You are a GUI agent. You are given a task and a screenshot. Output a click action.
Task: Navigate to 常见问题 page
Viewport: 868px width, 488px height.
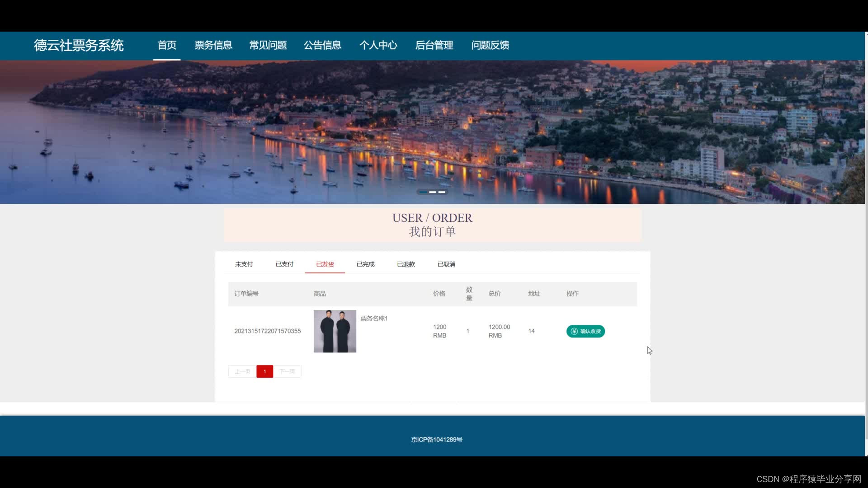click(268, 45)
